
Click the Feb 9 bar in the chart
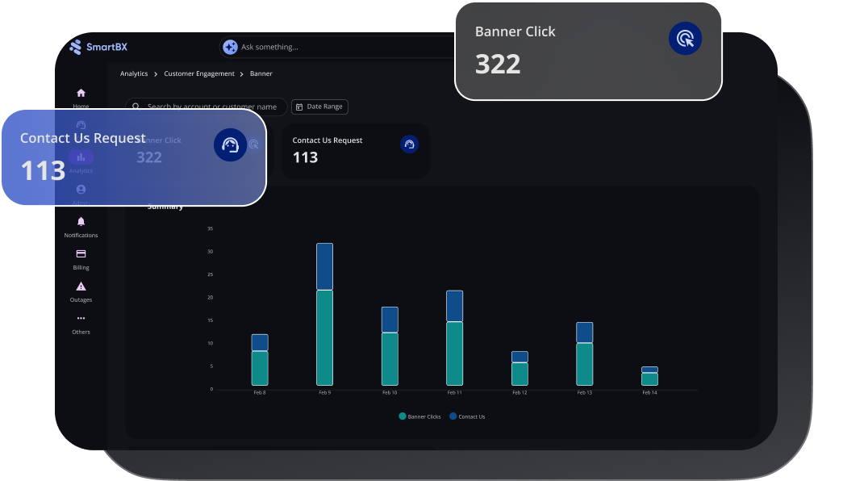[324, 315]
